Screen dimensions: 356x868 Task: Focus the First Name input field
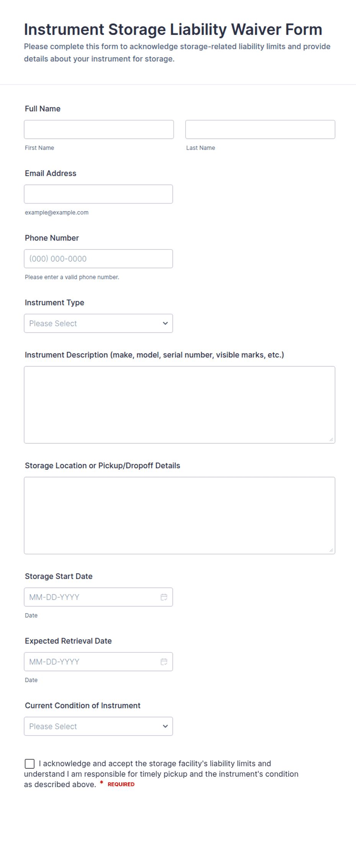99,130
